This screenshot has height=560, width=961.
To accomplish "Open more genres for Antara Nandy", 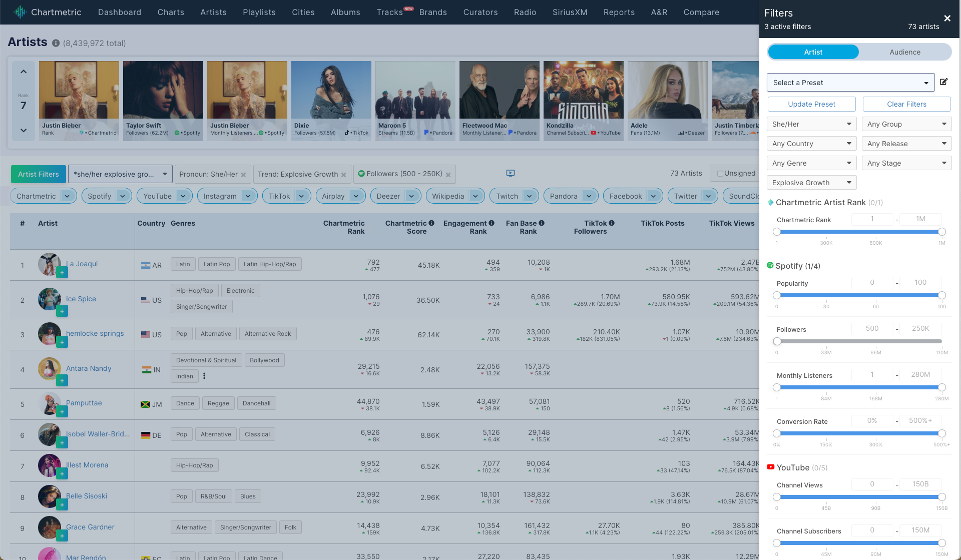I will click(204, 376).
